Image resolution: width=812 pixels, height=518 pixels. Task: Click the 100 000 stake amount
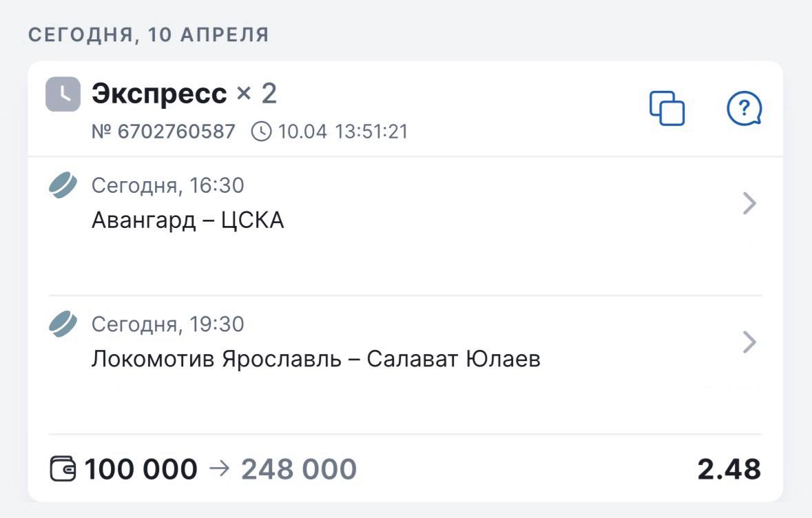(140, 470)
